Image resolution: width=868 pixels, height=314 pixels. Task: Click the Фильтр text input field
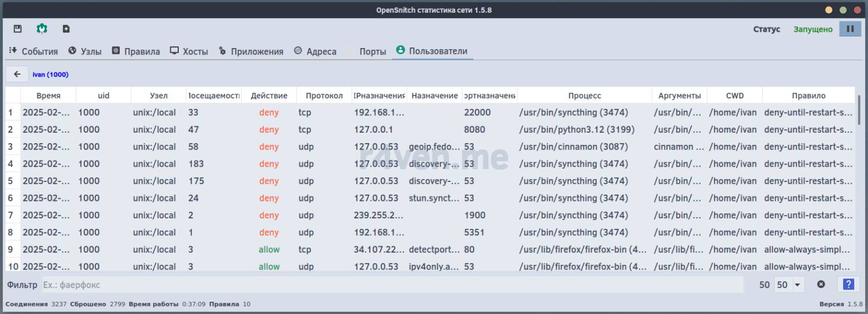pos(392,284)
